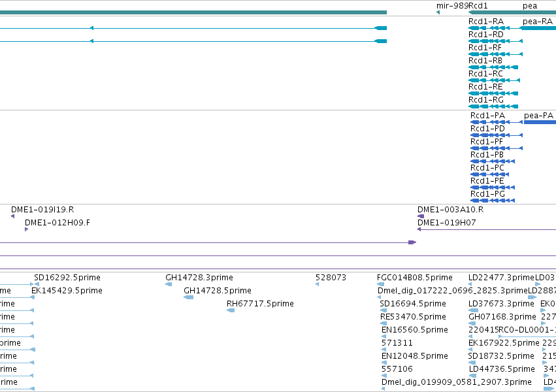The height and width of the screenshot is (392, 556).
Task: Click the small mir-989 gene arrow glyph
Action: pos(438,13)
